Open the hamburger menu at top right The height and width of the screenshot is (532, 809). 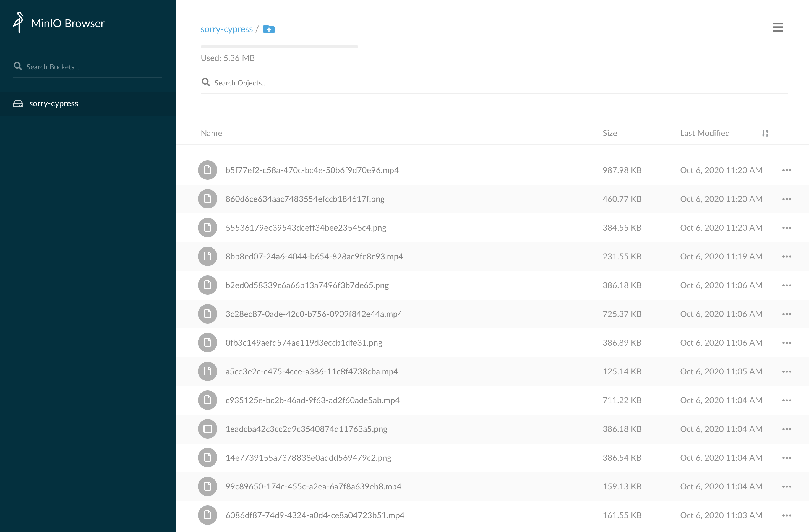point(778,27)
